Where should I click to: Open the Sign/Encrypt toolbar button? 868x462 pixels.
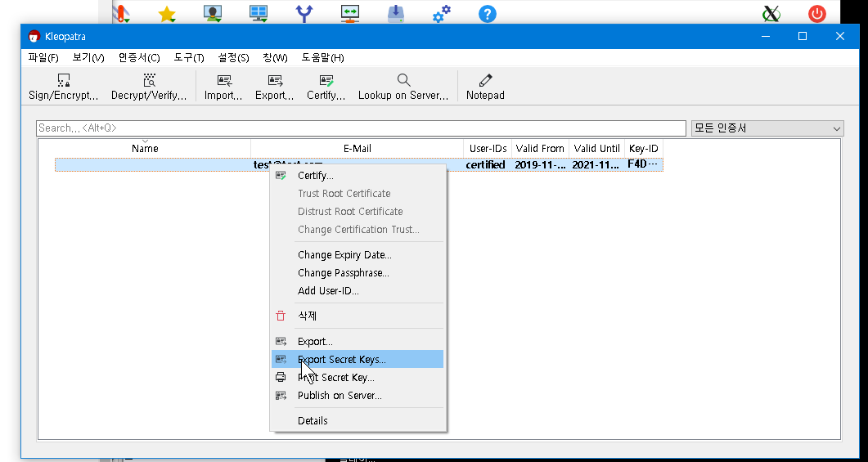64,87
